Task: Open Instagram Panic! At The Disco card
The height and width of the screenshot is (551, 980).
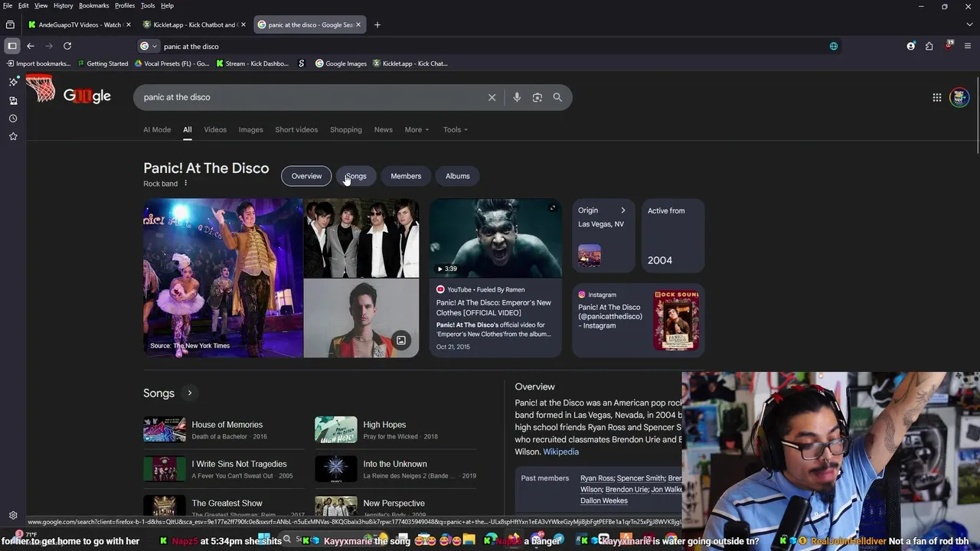Action: coord(639,320)
